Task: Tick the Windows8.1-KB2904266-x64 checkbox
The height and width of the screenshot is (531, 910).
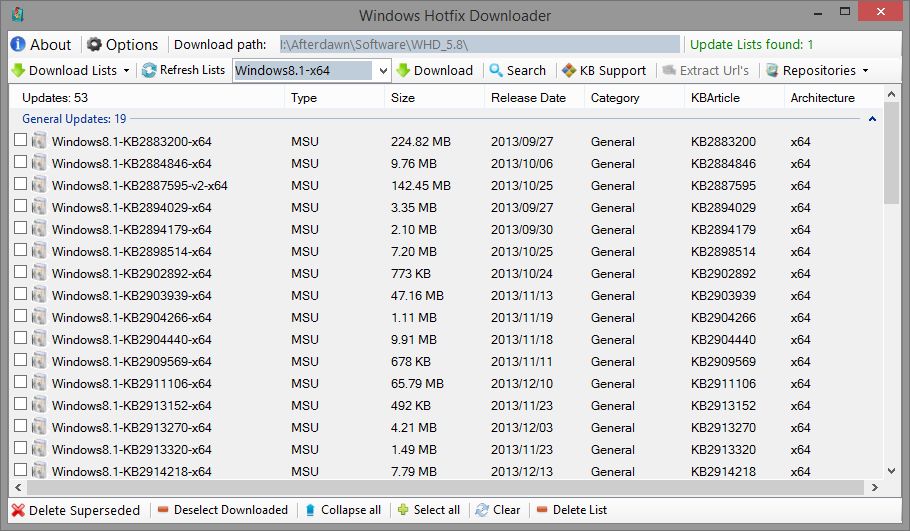Action: pyautogui.click(x=20, y=316)
